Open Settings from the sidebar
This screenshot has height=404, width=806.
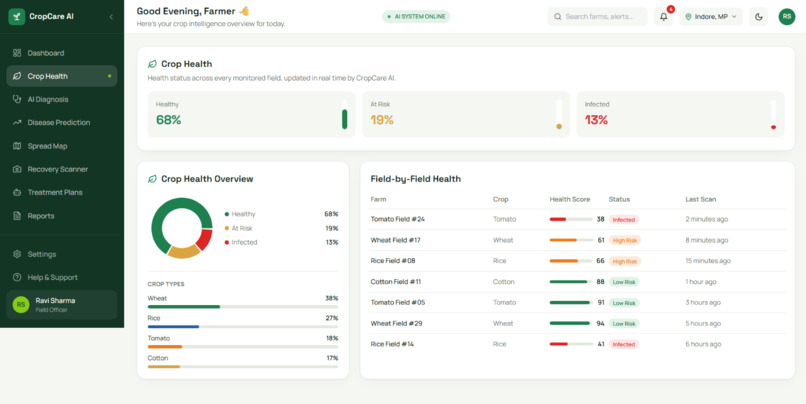[x=62, y=254]
